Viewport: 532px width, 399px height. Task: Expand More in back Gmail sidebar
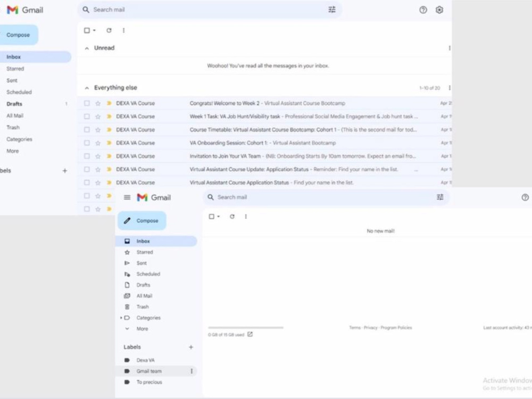(13, 151)
